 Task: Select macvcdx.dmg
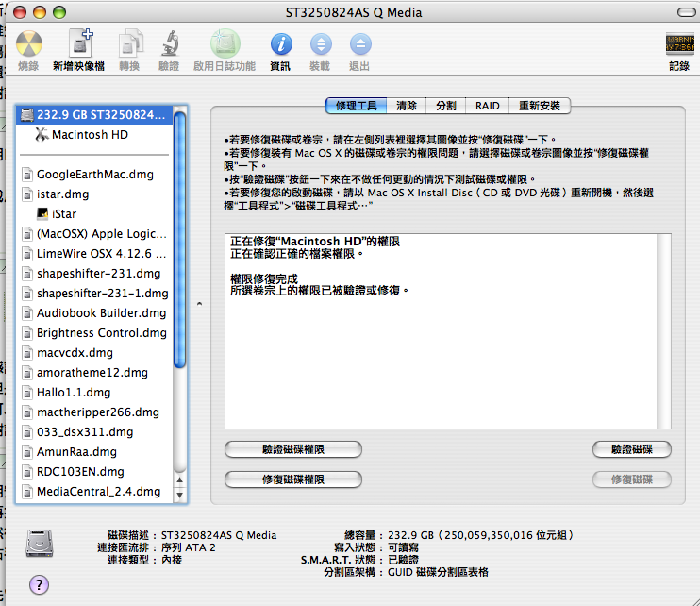coord(94,353)
